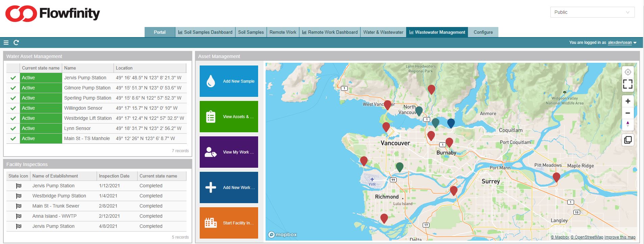The width and height of the screenshot is (644, 244).
Task: Reset map compass bearing
Action: click(627, 124)
